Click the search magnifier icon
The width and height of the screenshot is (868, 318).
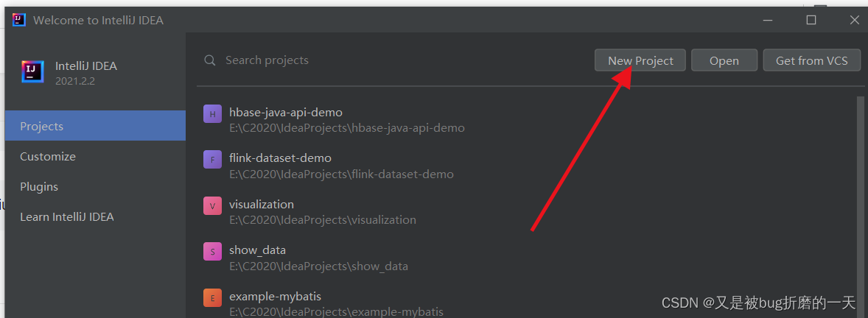point(210,60)
